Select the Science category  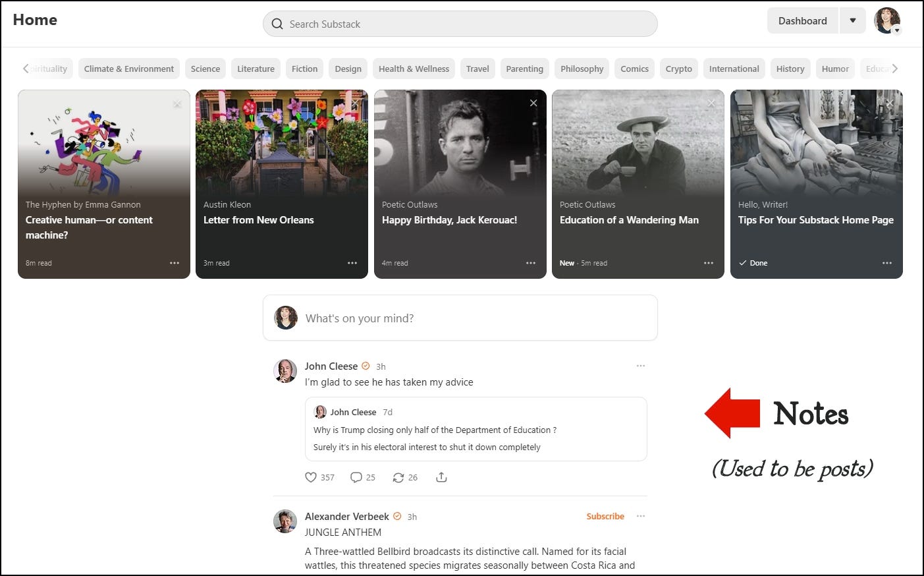205,69
